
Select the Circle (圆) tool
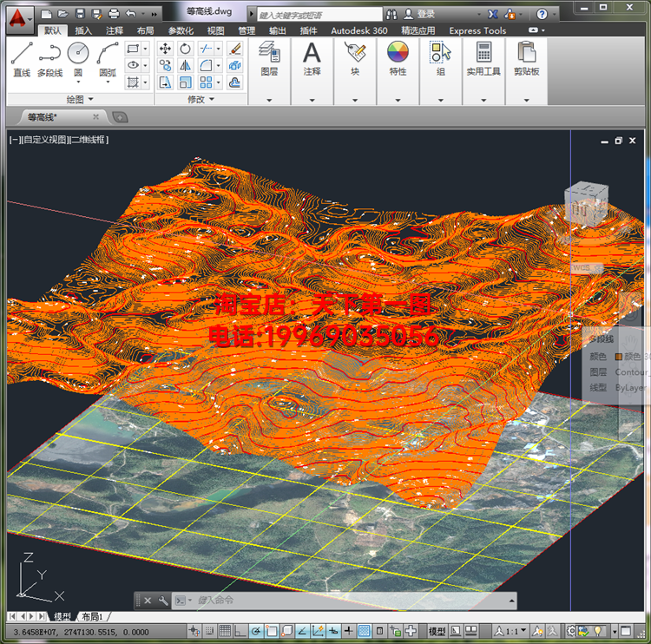point(78,60)
